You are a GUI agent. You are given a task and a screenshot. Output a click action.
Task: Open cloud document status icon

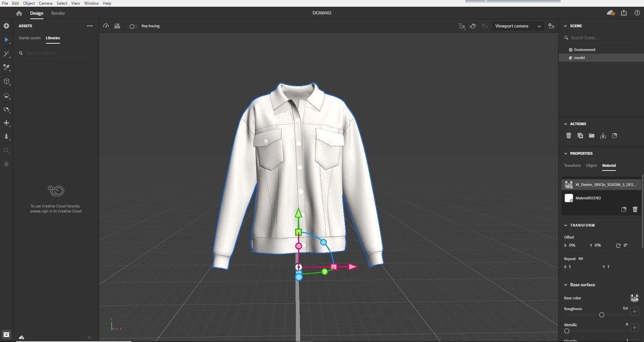click(610, 13)
